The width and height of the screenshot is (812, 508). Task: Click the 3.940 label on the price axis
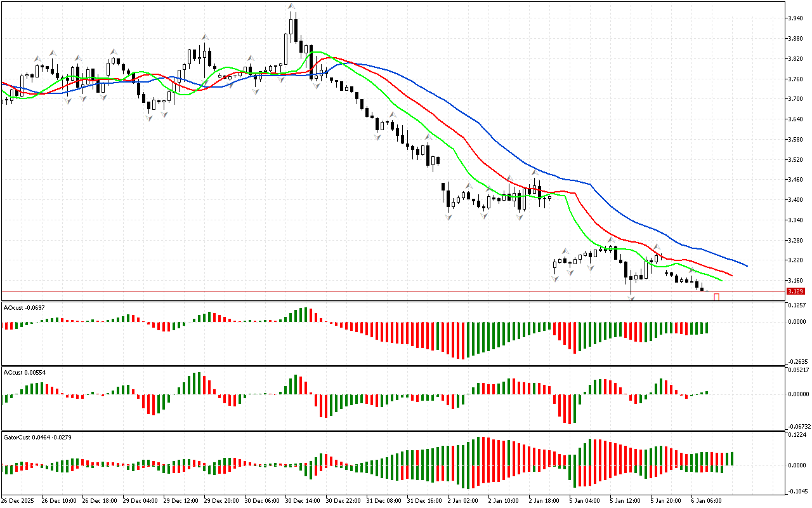tap(795, 18)
